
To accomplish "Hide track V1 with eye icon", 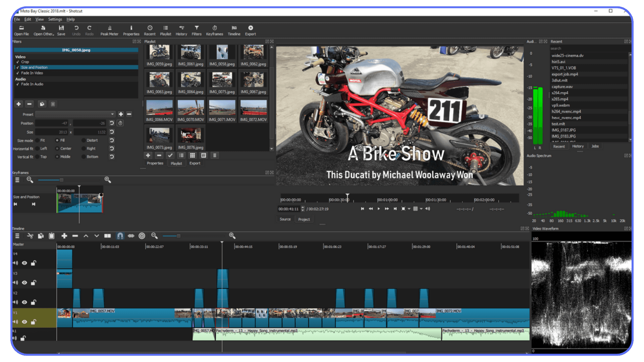I will 24,322.
